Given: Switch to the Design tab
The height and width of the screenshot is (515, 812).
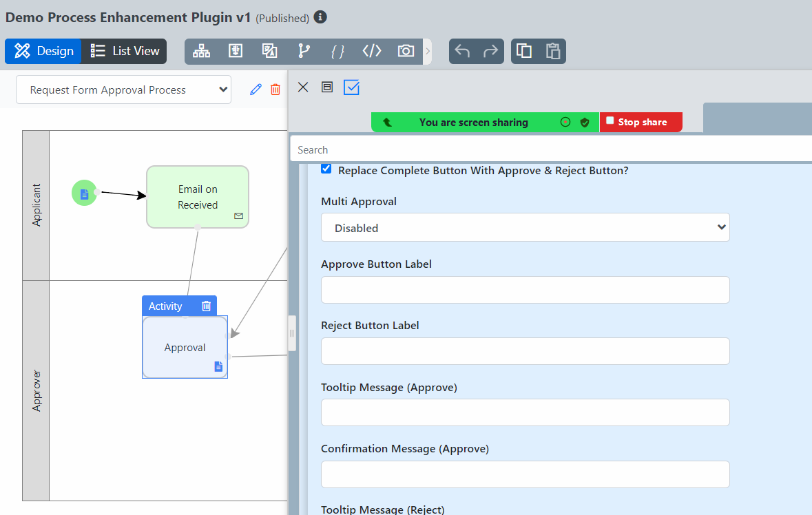Looking at the screenshot, I should (44, 51).
